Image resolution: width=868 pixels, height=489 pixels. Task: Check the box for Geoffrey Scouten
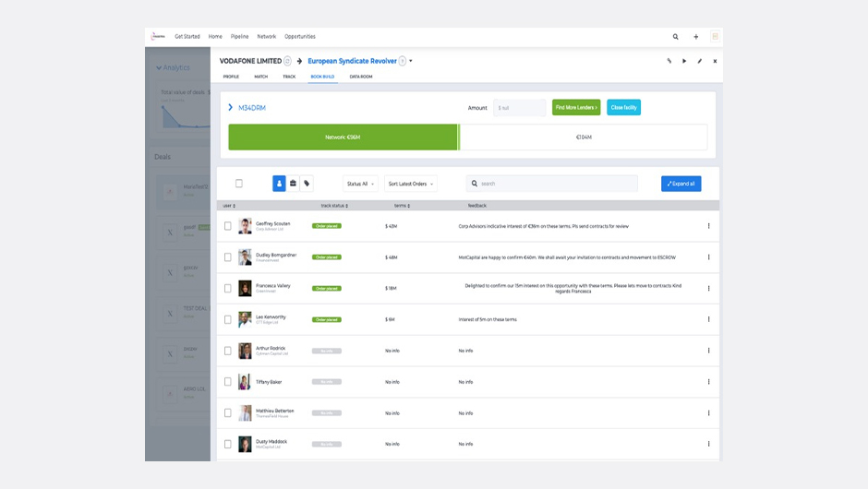pos(227,226)
